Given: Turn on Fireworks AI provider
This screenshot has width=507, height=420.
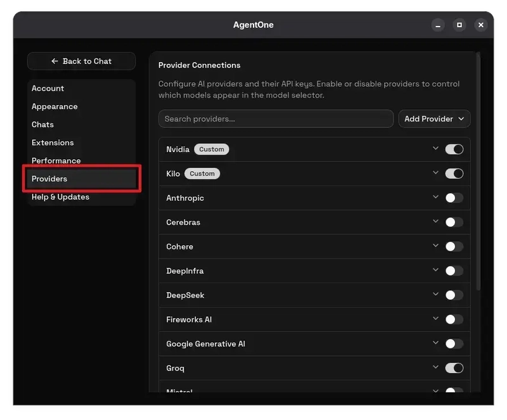Looking at the screenshot, I should (454, 319).
